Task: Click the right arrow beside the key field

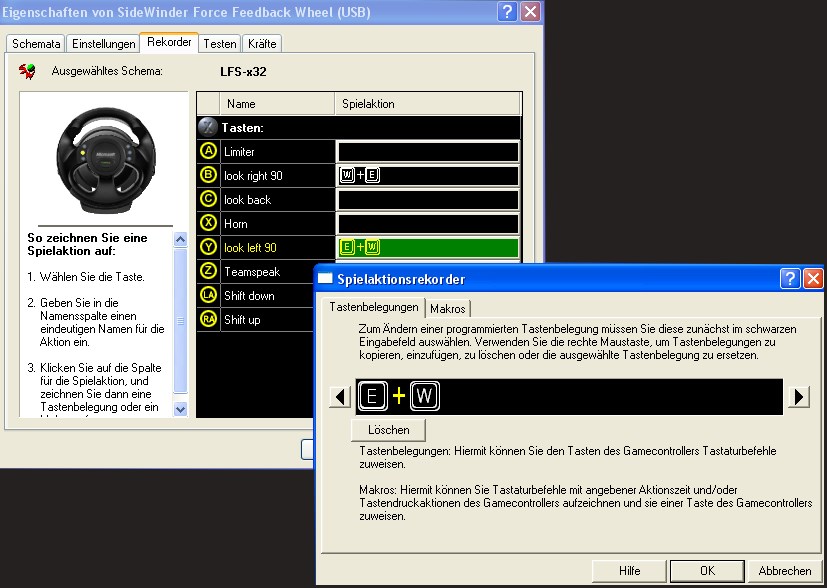Action: tap(799, 397)
